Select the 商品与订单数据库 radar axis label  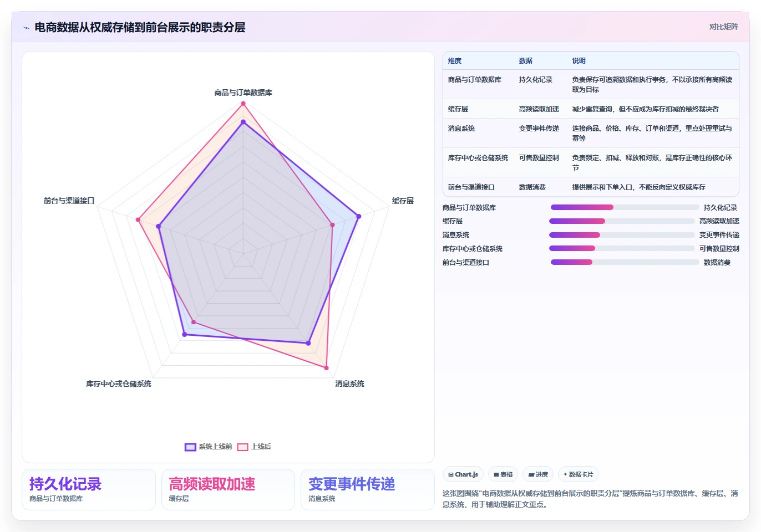[x=243, y=93]
